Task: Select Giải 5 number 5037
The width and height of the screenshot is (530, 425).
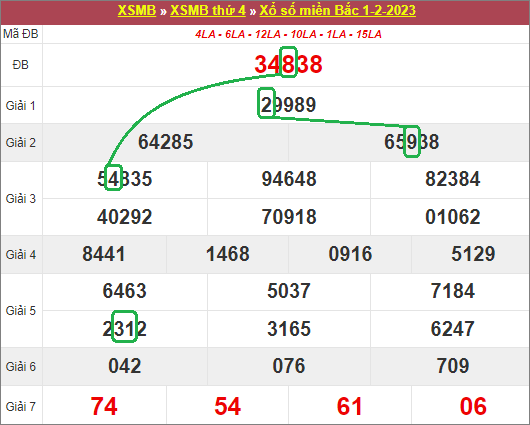Action: click(x=289, y=291)
